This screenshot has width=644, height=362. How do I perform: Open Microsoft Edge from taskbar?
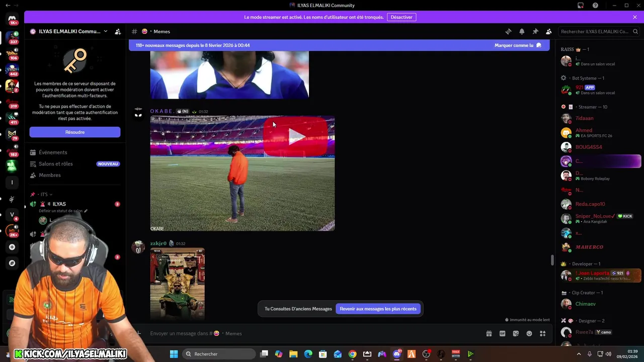(x=308, y=354)
